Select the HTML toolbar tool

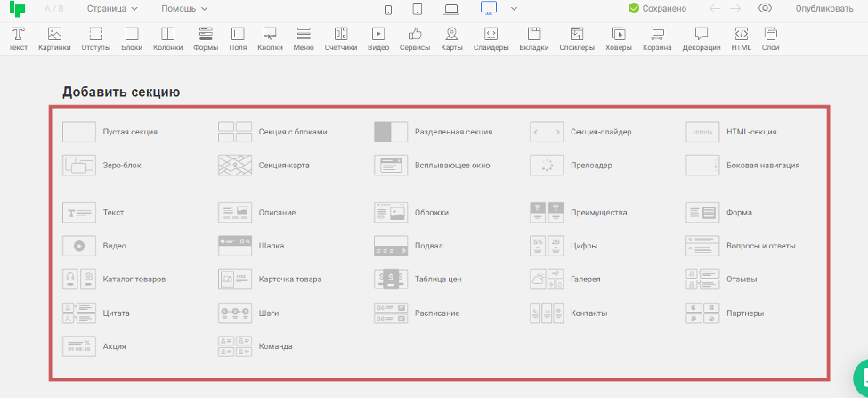tap(741, 39)
